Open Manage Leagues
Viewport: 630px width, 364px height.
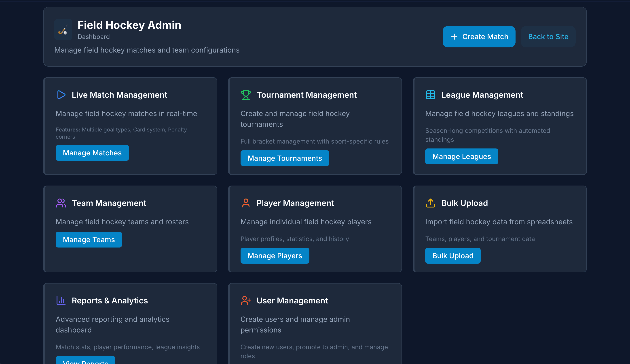[462, 157]
